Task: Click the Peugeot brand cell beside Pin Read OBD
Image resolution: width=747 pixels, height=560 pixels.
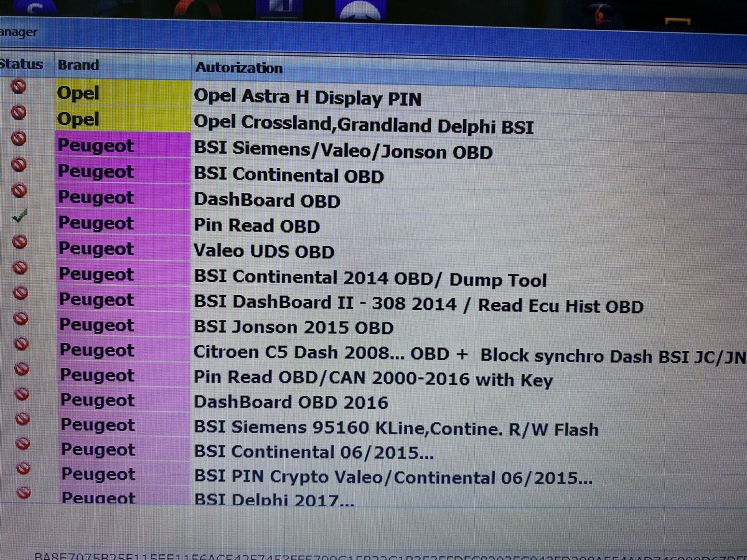Action: click(x=124, y=223)
